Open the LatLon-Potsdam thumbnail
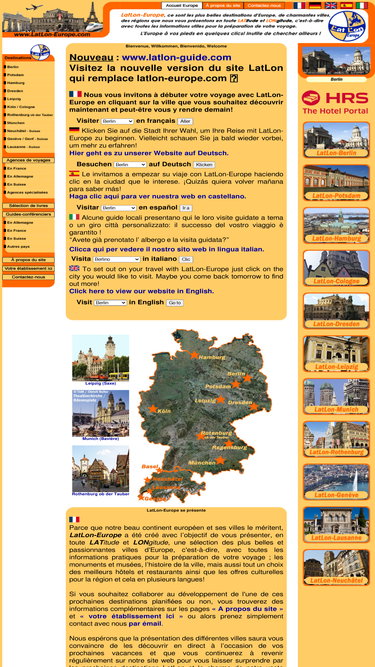Viewport: 375px width, 667px height. click(336, 182)
